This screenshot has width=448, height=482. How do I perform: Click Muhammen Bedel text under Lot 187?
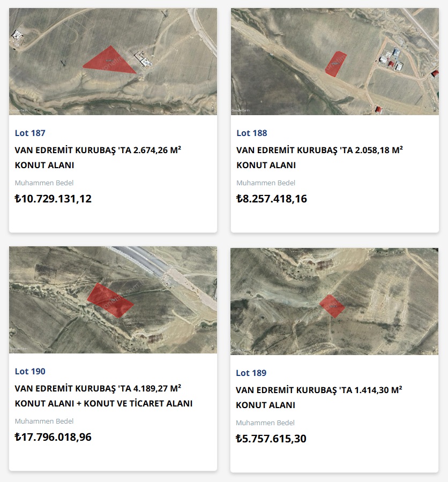44,183
